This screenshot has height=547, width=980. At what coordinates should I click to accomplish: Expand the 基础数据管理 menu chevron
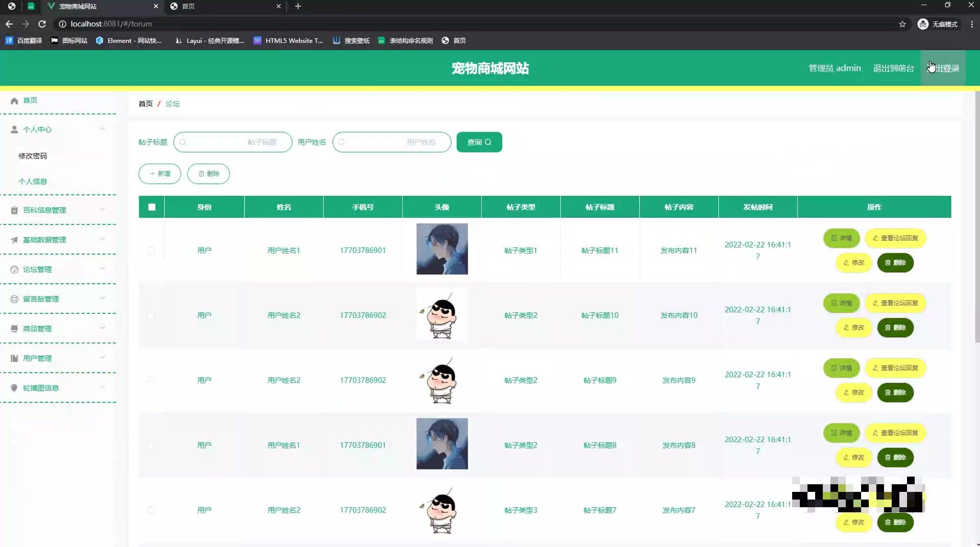(x=103, y=239)
